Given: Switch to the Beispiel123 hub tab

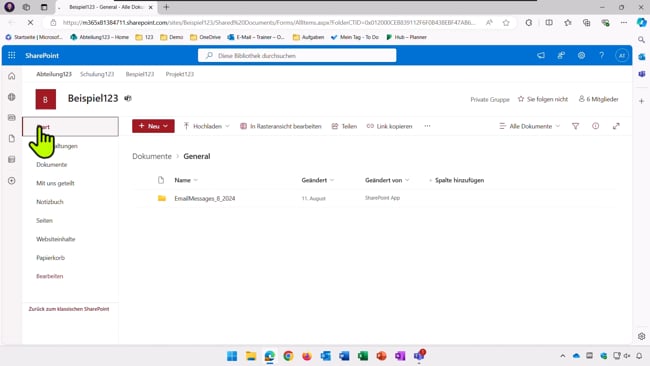Looking at the screenshot, I should pos(140,74).
